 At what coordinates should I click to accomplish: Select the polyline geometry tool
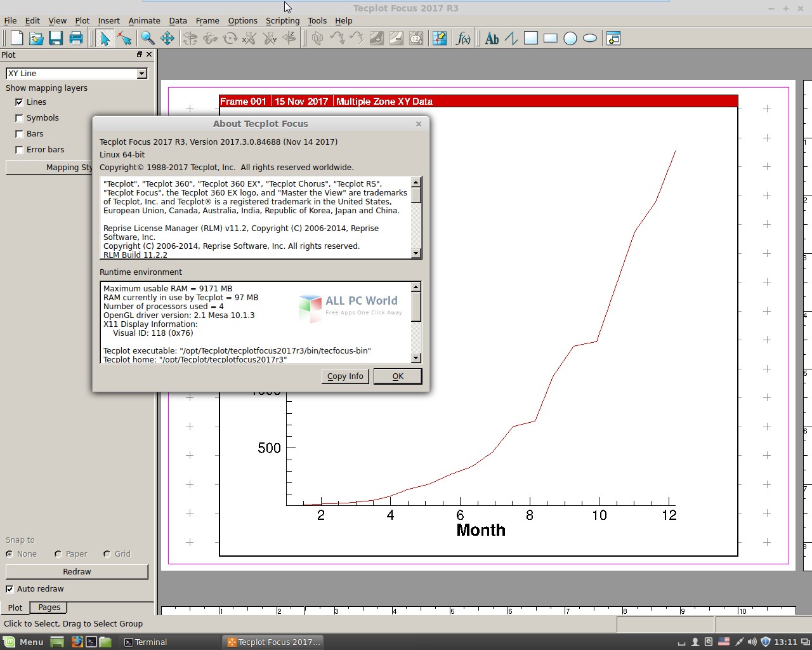[x=511, y=38]
